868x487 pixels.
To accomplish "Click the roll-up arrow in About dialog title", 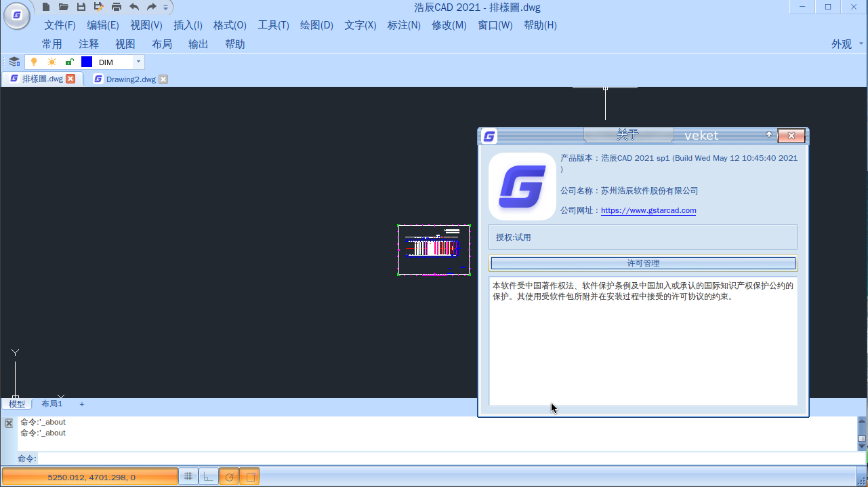I will coord(769,135).
